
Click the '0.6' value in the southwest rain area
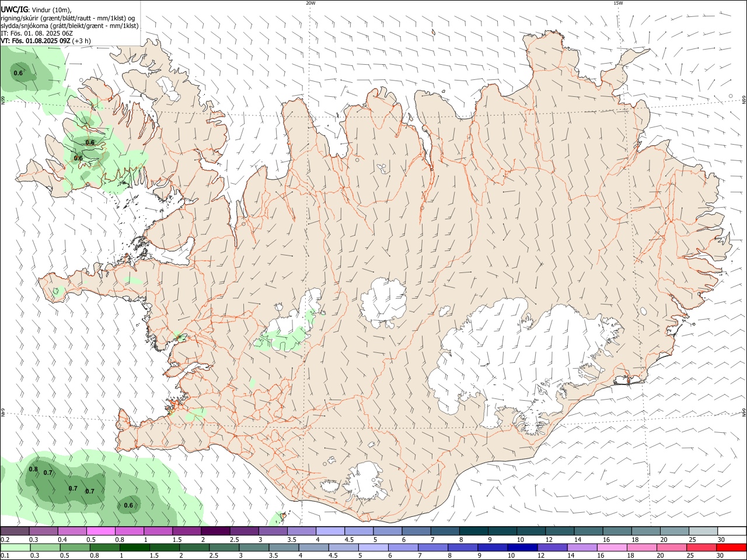click(128, 505)
